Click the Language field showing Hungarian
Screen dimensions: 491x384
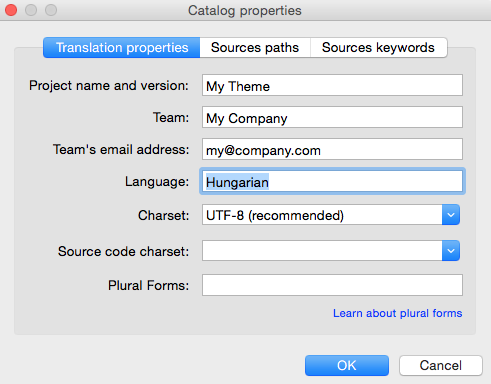tap(332, 181)
